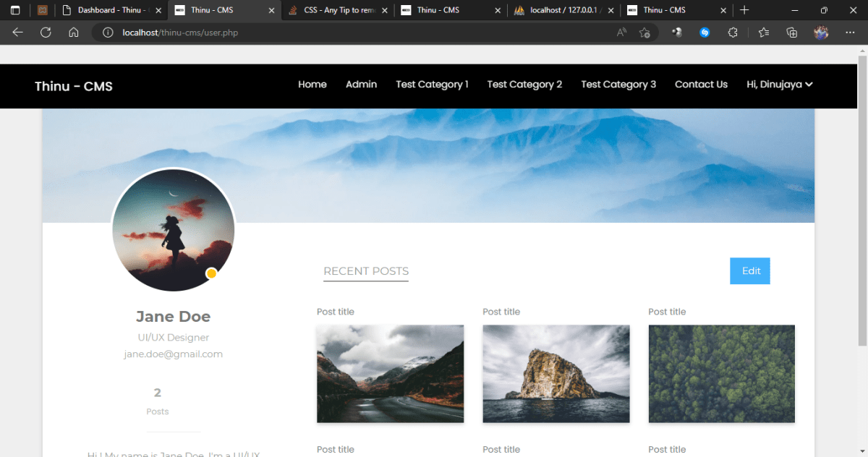Viewport: 868px width, 457px height.
Task: Open the tab actions menu icon
Action: (x=15, y=10)
